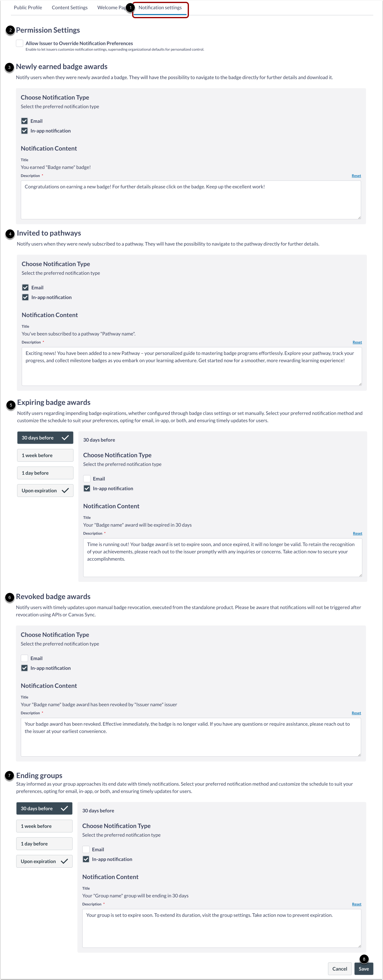This screenshot has height=980, width=383.
Task: Switch to the Public Profile tab
Action: [x=28, y=7]
